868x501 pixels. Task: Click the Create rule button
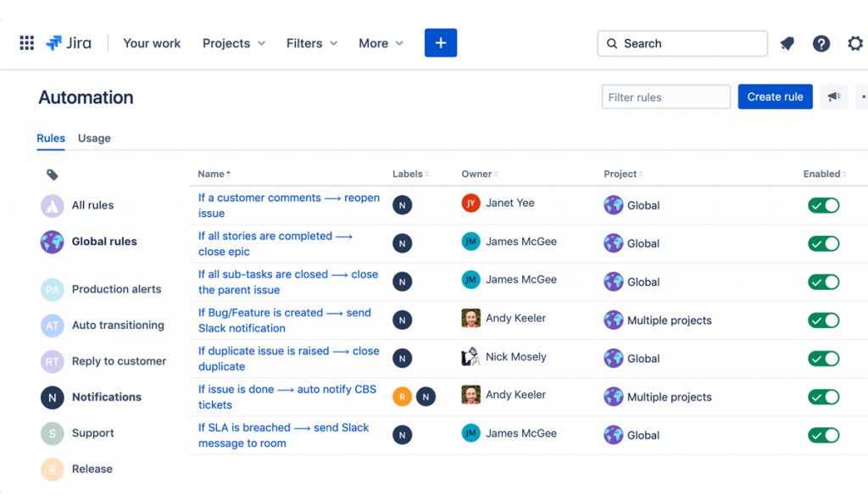pos(775,97)
